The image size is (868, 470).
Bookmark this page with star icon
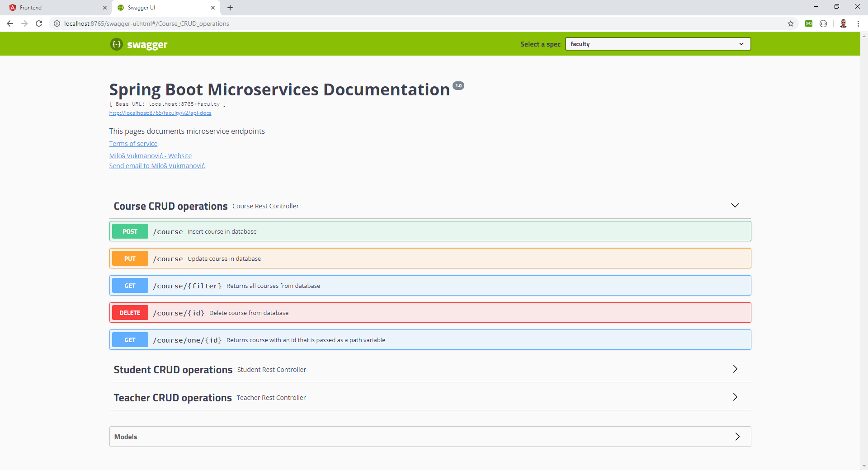(x=791, y=23)
